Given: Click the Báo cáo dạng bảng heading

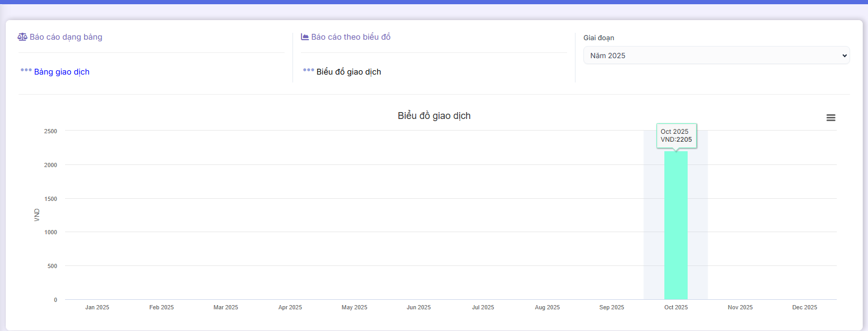Looking at the screenshot, I should pos(66,37).
